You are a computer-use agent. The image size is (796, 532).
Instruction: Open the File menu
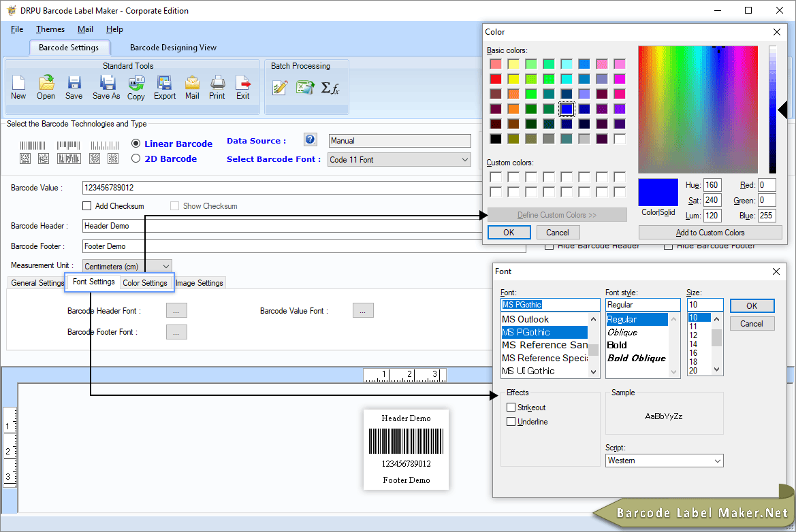pyautogui.click(x=17, y=29)
